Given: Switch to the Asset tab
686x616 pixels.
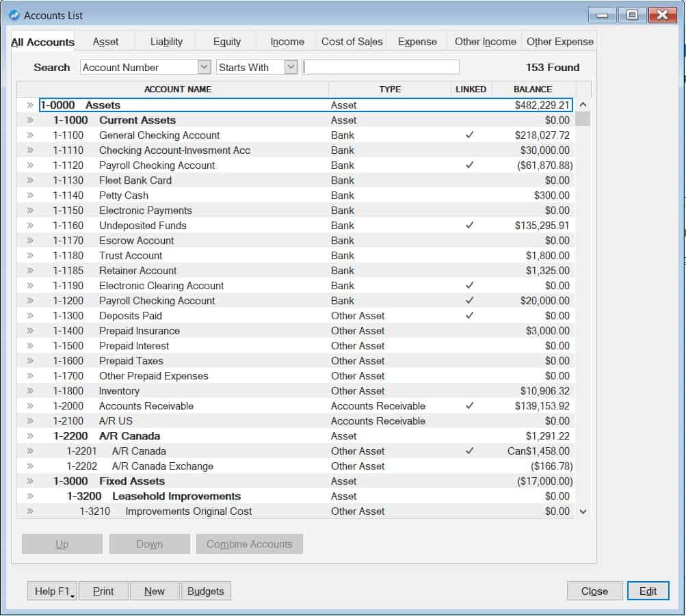Looking at the screenshot, I should pos(105,42).
